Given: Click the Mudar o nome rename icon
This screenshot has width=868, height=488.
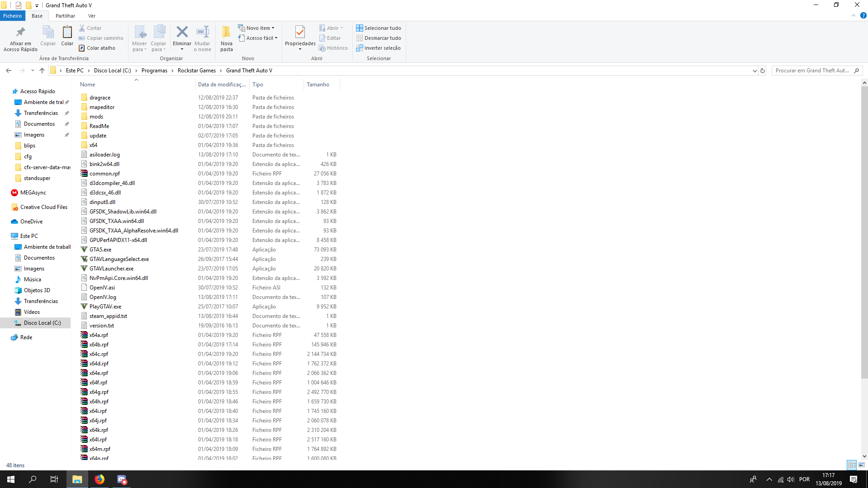Looking at the screenshot, I should [x=202, y=33].
